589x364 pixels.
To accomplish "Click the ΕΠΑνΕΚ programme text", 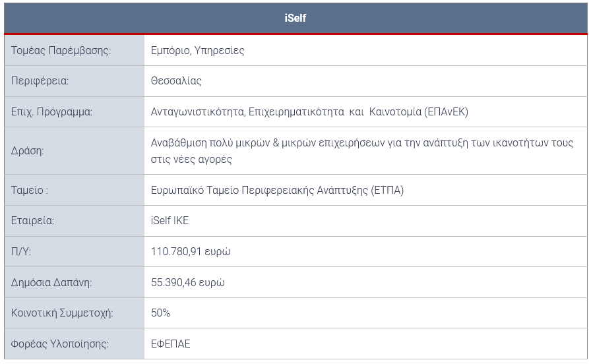I will pos(309,112).
